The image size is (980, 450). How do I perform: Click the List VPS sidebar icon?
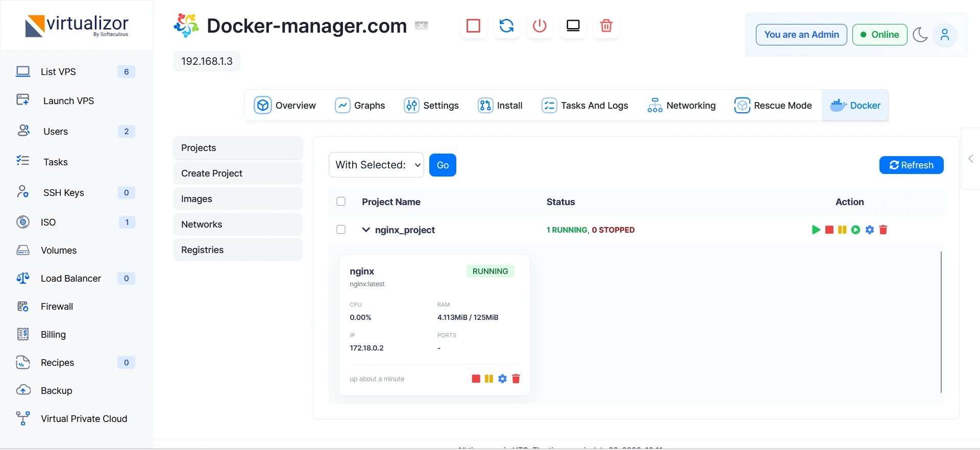coord(23,71)
